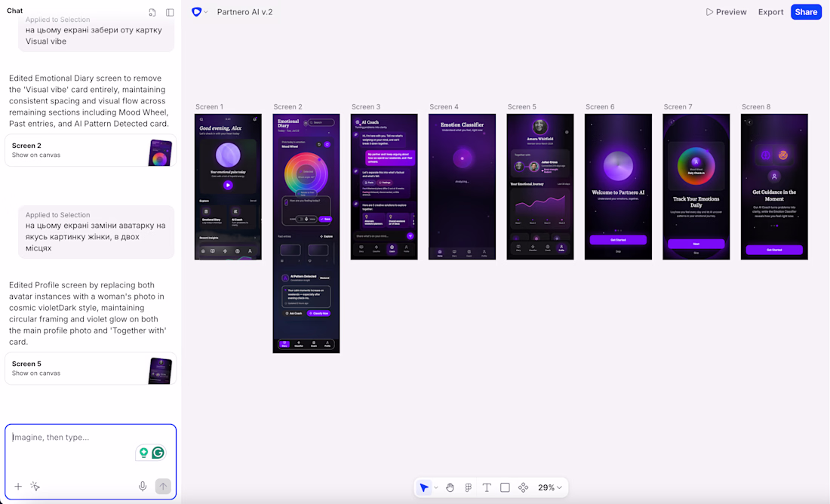
Task: Click Get Started in Screen 8
Action: point(774,250)
